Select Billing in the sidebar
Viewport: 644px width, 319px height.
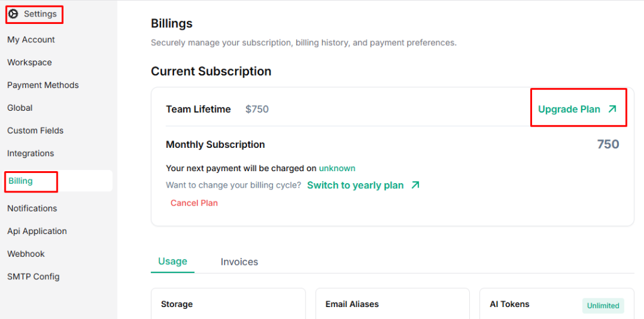[21, 181]
